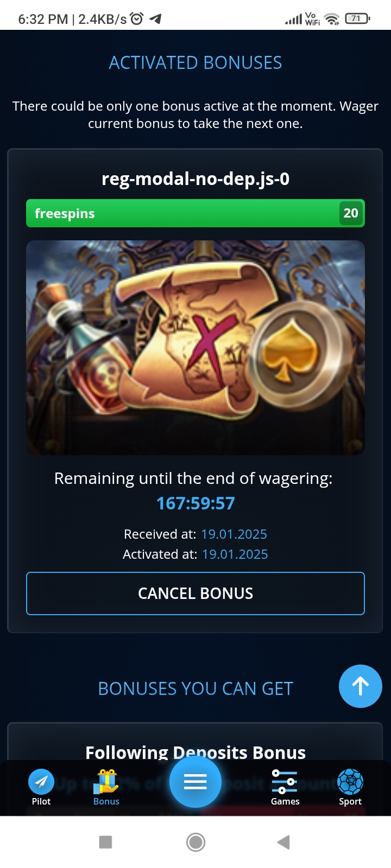The width and height of the screenshot is (391, 868).
Task: Click the CANCEL BONUS button
Action: coord(195,593)
